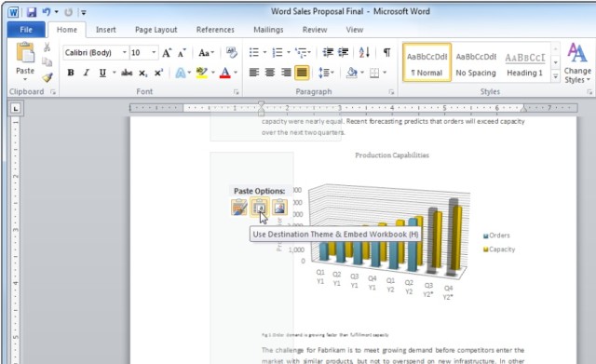
Task: Click the Text Effects glowing A icon
Action: tap(180, 73)
